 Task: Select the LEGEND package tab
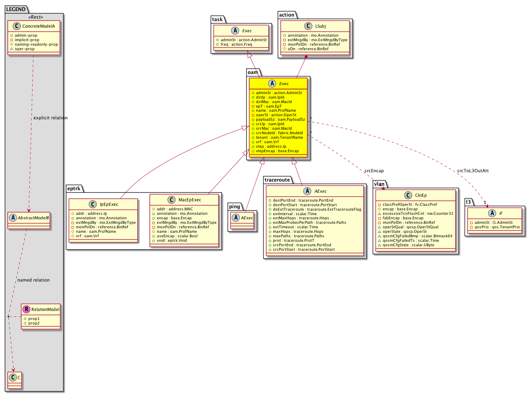coord(16,9)
